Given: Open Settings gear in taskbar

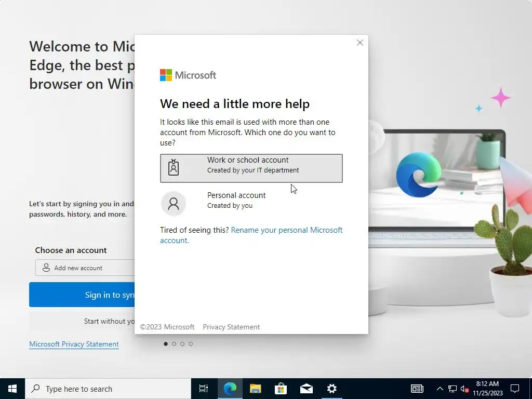Looking at the screenshot, I should pyautogui.click(x=332, y=389).
